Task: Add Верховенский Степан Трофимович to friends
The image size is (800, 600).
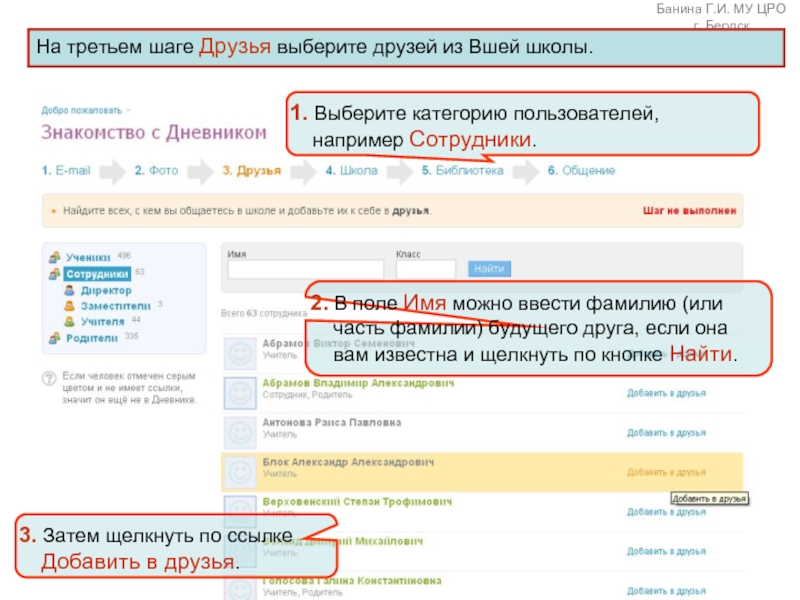Action: 666,512
